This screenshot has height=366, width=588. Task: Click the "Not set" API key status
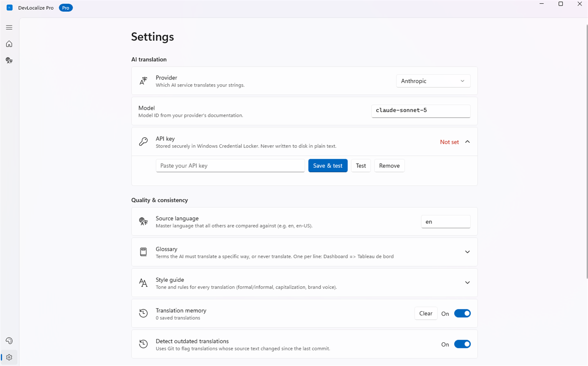pyautogui.click(x=449, y=142)
